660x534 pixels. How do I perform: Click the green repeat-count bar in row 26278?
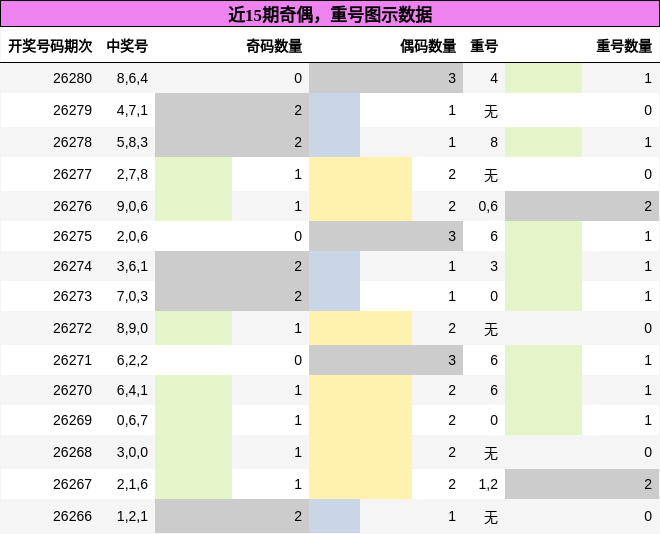pos(543,142)
